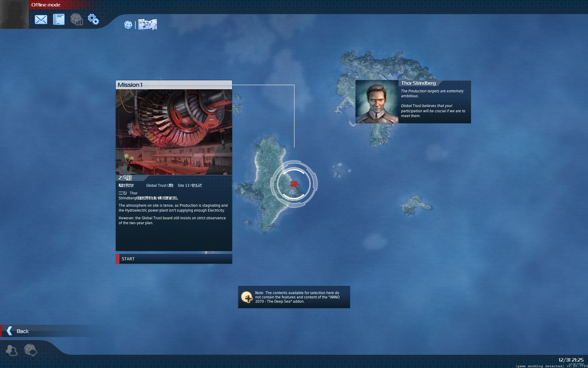Click Thor Strindberg's portrait
588x368 pixels.
pyautogui.click(x=377, y=102)
